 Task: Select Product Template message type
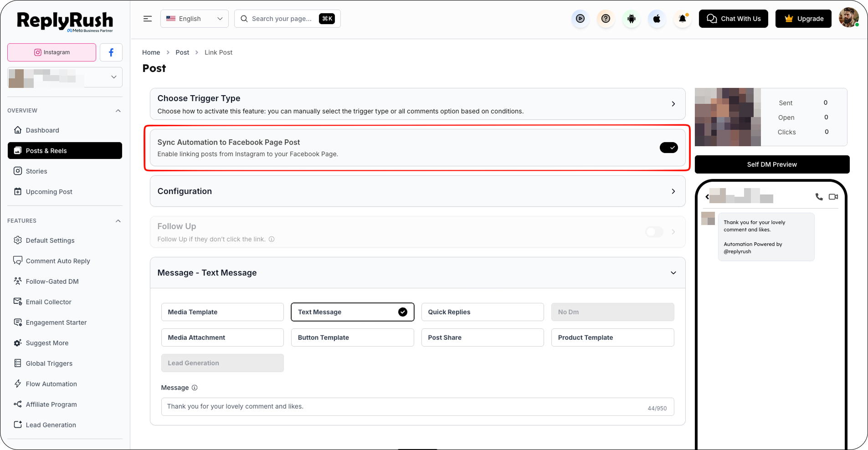(x=612, y=337)
